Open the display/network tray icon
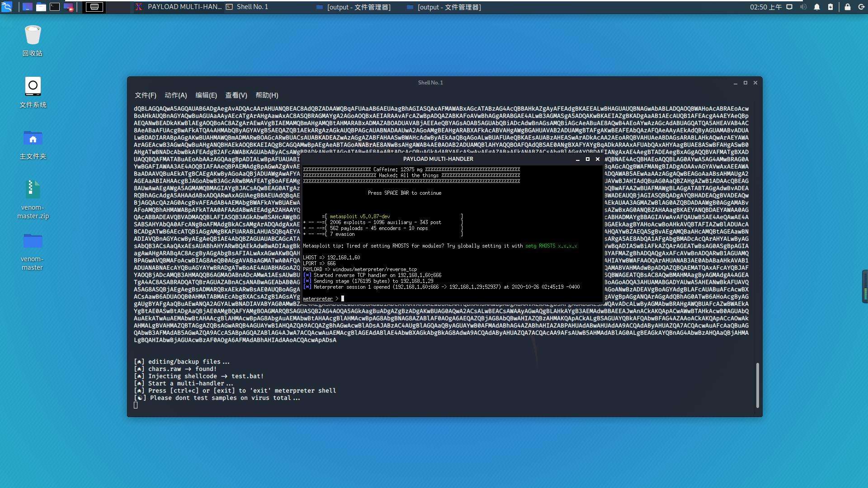Screen dimensions: 868x488 click(x=789, y=7)
